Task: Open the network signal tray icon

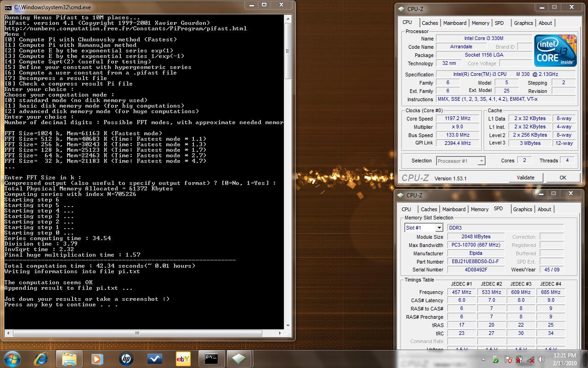Action: 530,359
